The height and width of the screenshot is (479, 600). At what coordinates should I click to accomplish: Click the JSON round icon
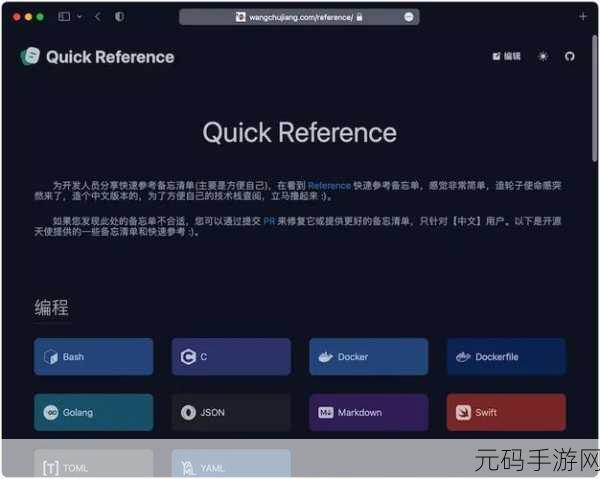coord(188,413)
